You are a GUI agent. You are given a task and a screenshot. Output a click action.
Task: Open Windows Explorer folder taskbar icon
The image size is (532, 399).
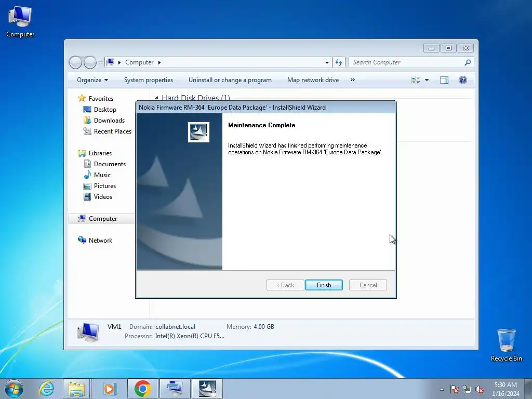tap(77, 389)
